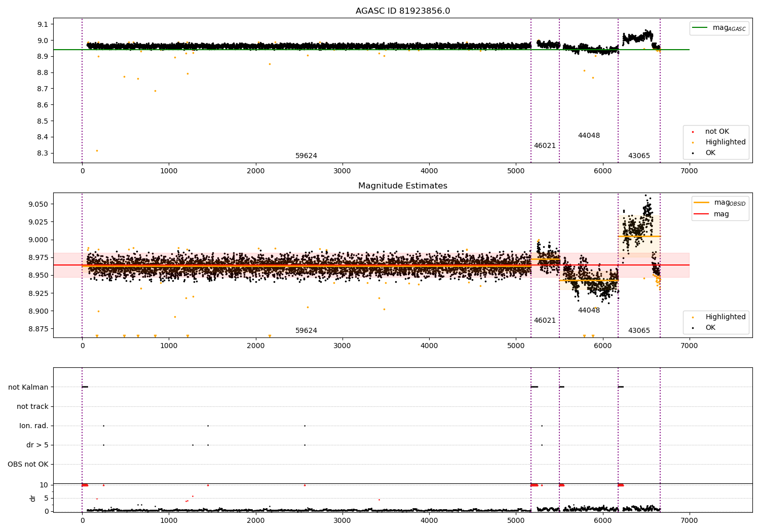Click the 'Magnitude Estimates' plot title
Viewport: 760px width, 532px height.
(402, 186)
